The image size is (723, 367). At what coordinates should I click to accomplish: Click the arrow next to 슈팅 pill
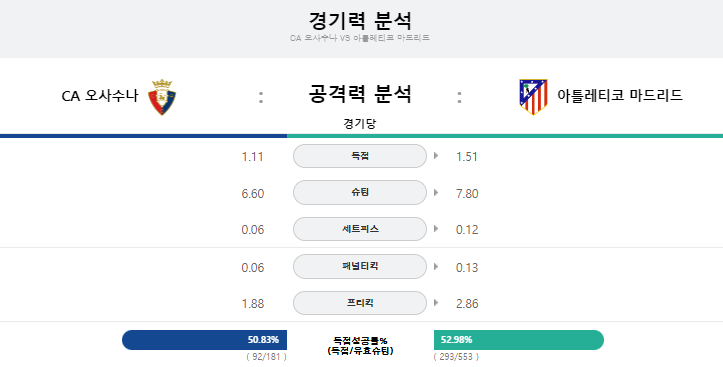pyautogui.click(x=436, y=193)
